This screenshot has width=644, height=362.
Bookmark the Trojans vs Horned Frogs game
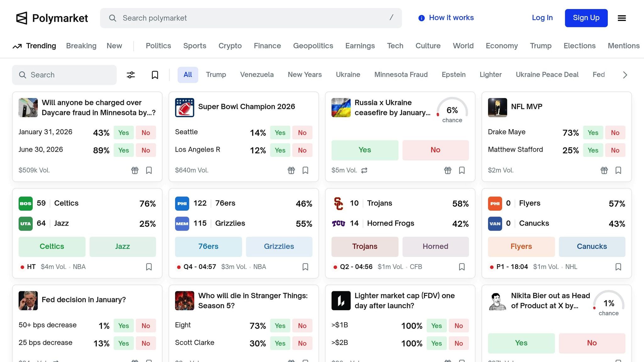462,267
